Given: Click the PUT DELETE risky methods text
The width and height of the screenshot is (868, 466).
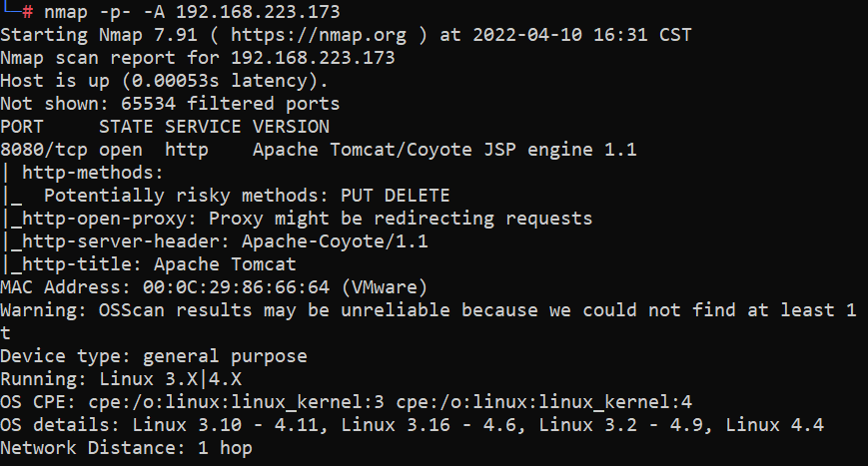Looking at the screenshot, I should point(395,196).
